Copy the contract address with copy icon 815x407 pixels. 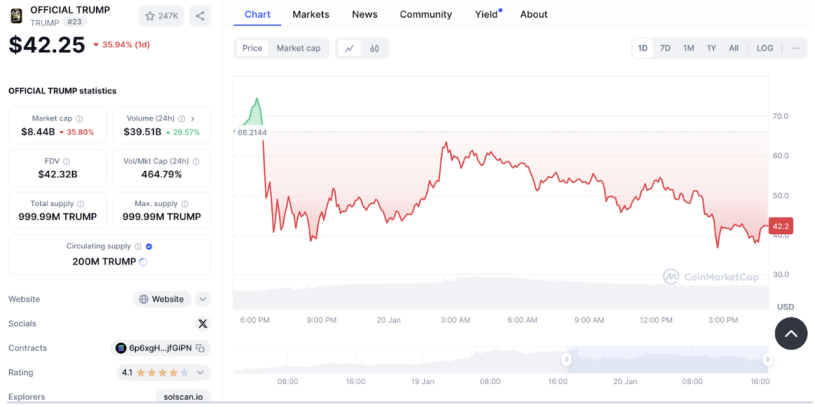201,348
